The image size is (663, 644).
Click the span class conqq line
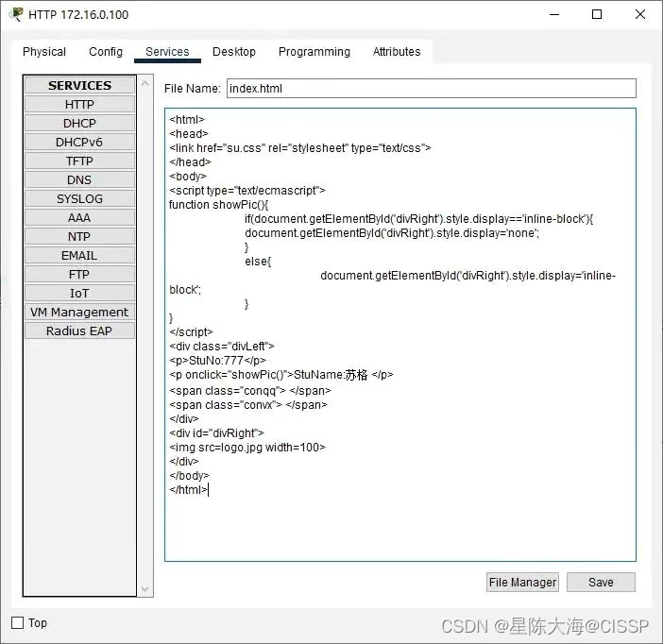click(250, 391)
